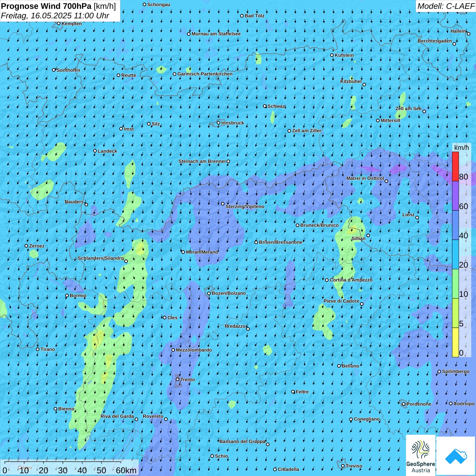
Task: Click the 'Rovereto' label
Action: pos(153,416)
